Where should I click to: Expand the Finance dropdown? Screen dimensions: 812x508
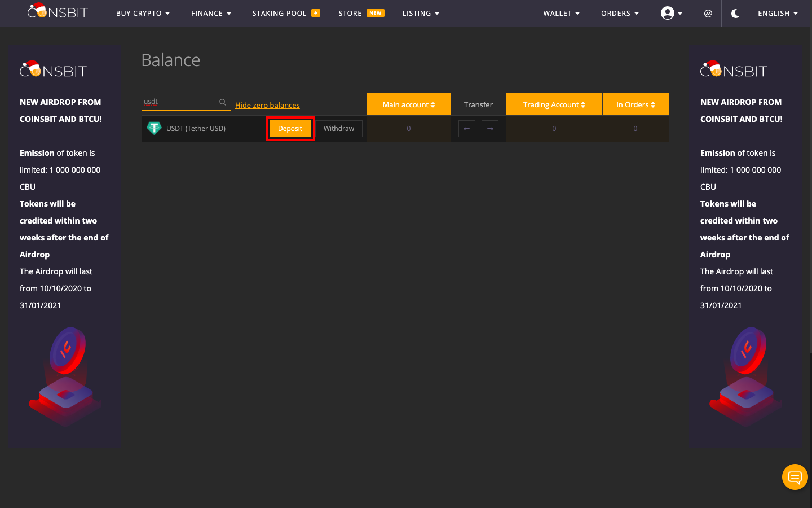(211, 14)
